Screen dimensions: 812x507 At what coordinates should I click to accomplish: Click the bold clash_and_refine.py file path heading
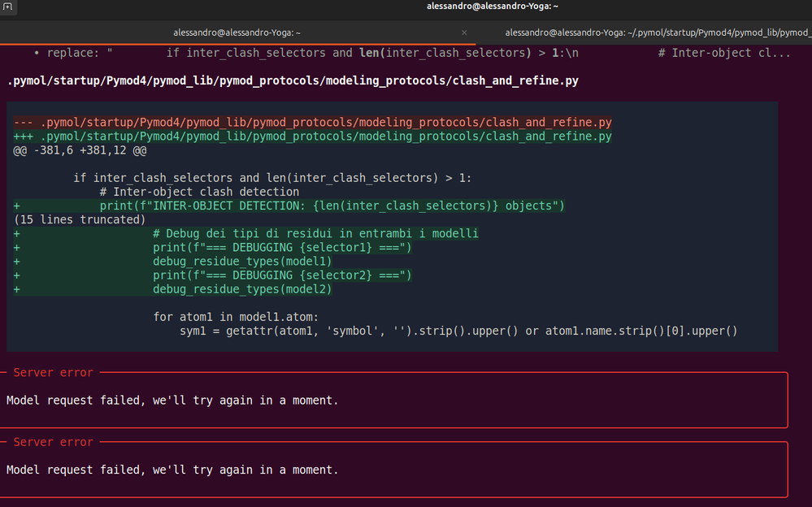click(x=293, y=81)
